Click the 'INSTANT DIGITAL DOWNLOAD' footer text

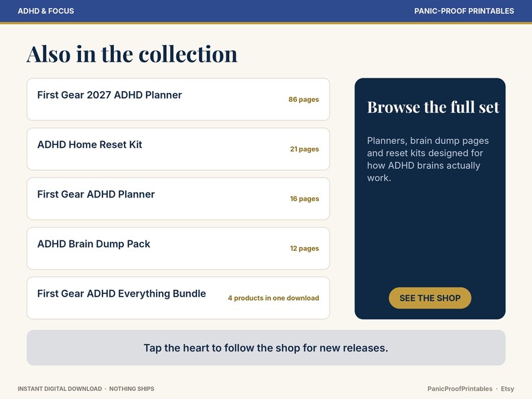click(60, 389)
